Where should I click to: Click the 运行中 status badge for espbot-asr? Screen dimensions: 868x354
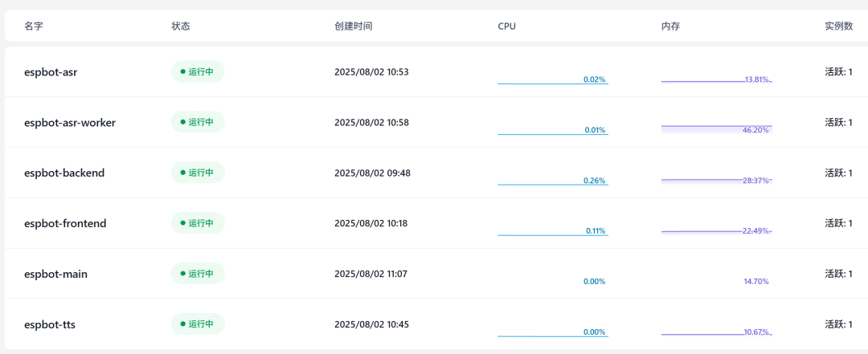tap(197, 71)
